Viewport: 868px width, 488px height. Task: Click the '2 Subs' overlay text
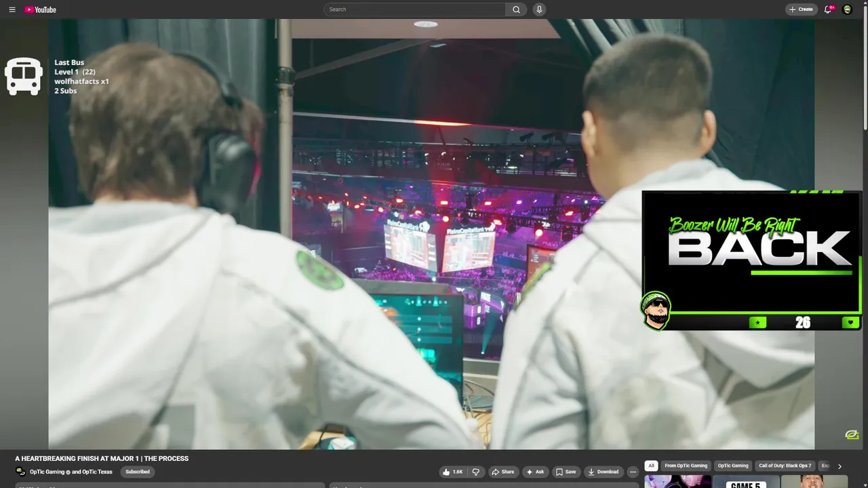pos(66,91)
